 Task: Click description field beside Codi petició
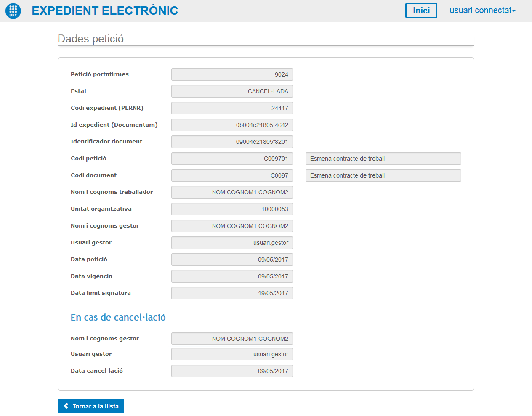click(383, 159)
